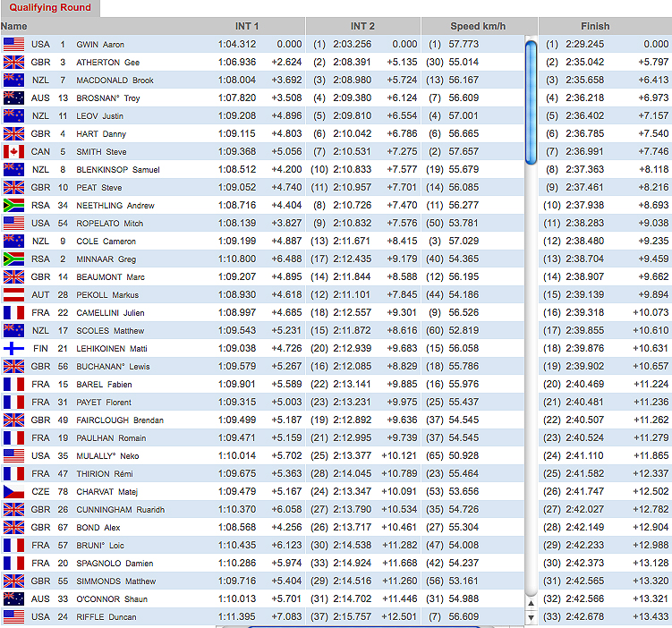Select the Finnish flag beside LEHIKOINEN Matti
Screen dimensions: 672x628
[x=13, y=348]
